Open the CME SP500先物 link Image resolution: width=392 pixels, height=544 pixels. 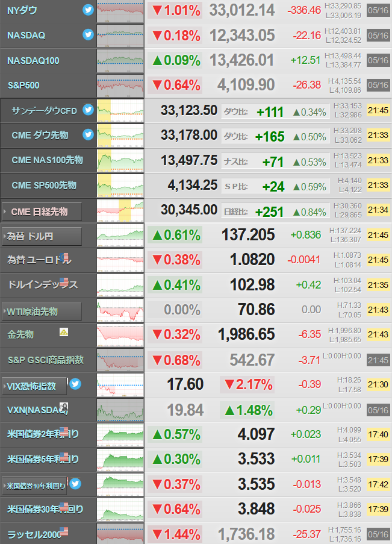click(x=44, y=186)
